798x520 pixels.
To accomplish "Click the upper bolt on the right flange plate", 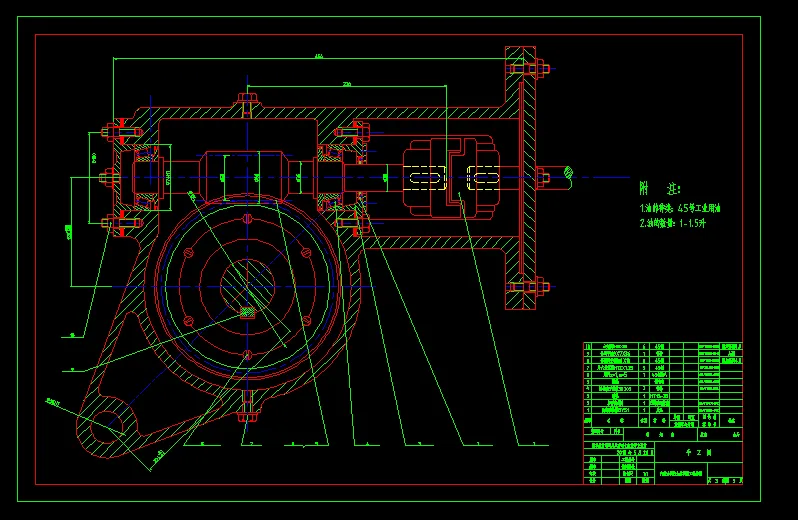I will (x=529, y=68).
